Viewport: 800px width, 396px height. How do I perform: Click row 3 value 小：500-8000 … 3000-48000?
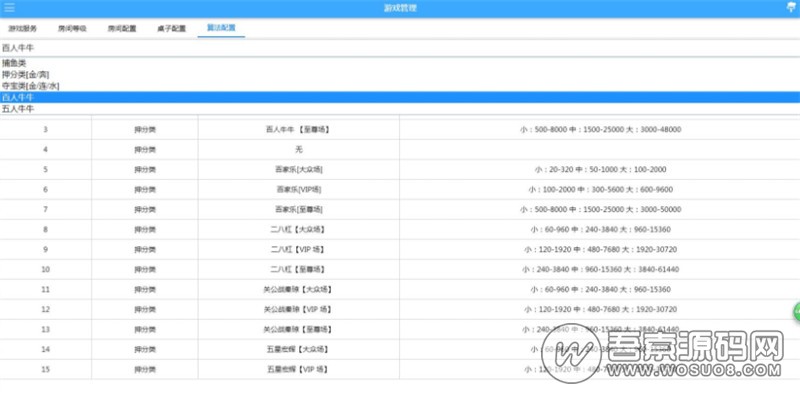click(x=601, y=130)
